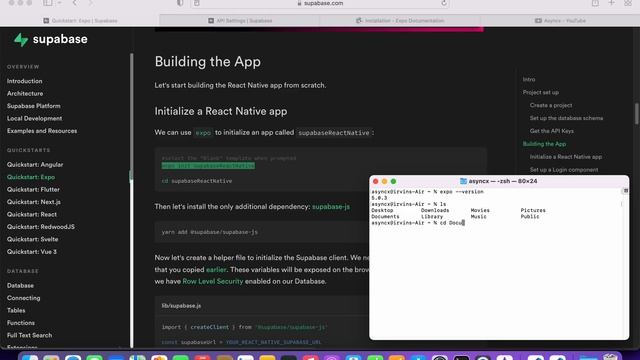Image resolution: width=640 pixels, height=360 pixels.
Task: Click the Terminal scroll indicator icon
Action: click(625, 191)
